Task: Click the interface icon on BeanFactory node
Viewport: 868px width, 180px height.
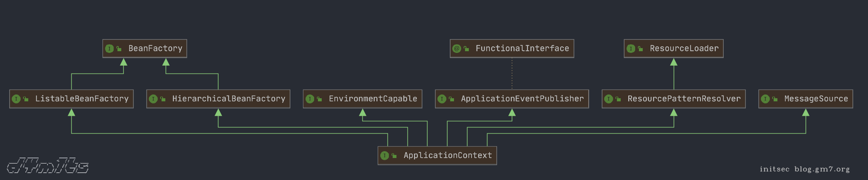Action: (x=109, y=49)
